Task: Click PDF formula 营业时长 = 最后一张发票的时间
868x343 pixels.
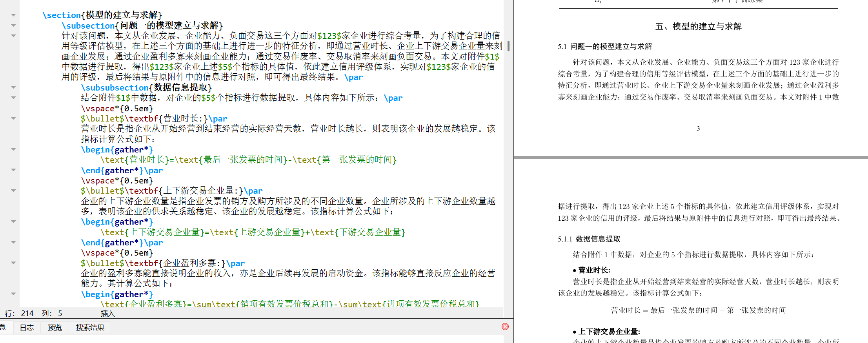Action: [x=699, y=310]
